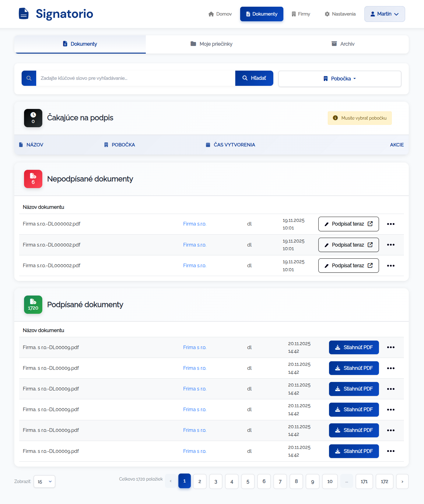The width and height of the screenshot is (424, 504).
Task: Switch to the Moje priečinky tab
Action: coord(212,44)
